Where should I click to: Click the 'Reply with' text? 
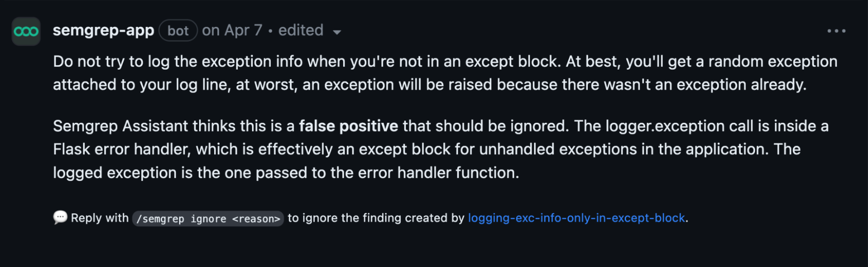click(100, 218)
